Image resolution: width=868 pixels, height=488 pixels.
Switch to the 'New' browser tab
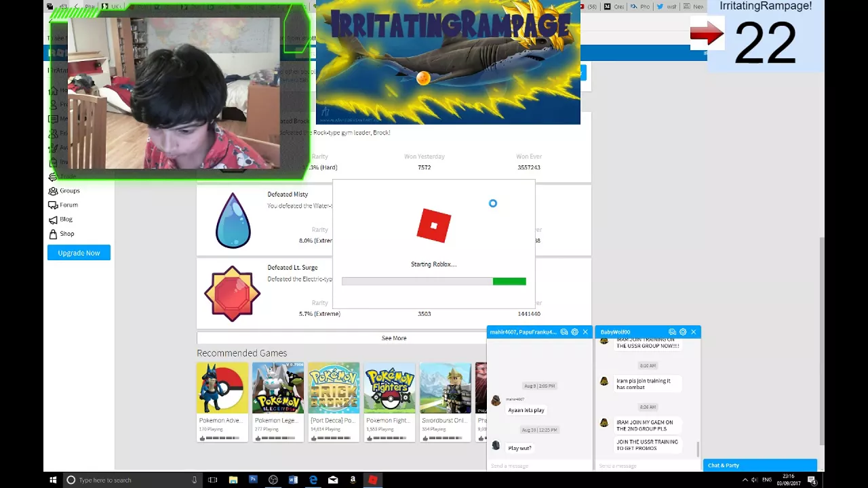point(693,6)
